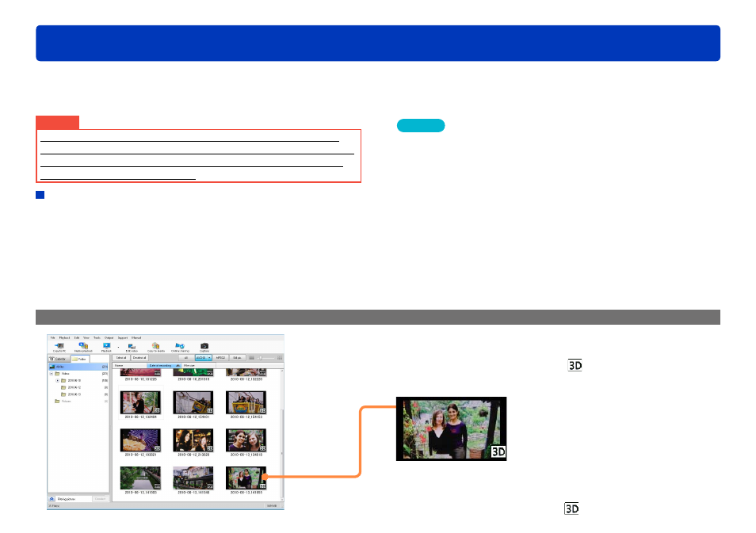Open the Output menu
The height and width of the screenshot is (533, 756).
click(x=109, y=338)
